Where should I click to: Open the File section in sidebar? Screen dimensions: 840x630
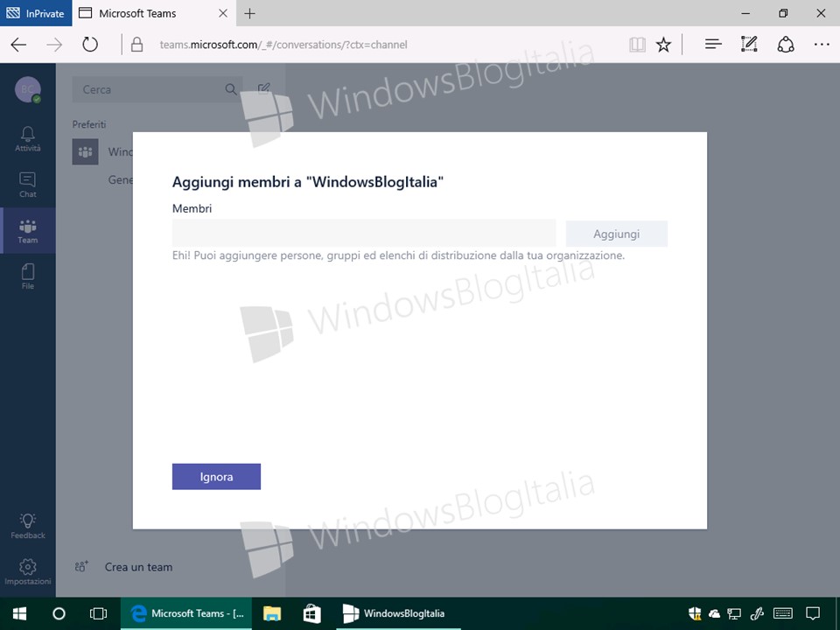pyautogui.click(x=27, y=277)
